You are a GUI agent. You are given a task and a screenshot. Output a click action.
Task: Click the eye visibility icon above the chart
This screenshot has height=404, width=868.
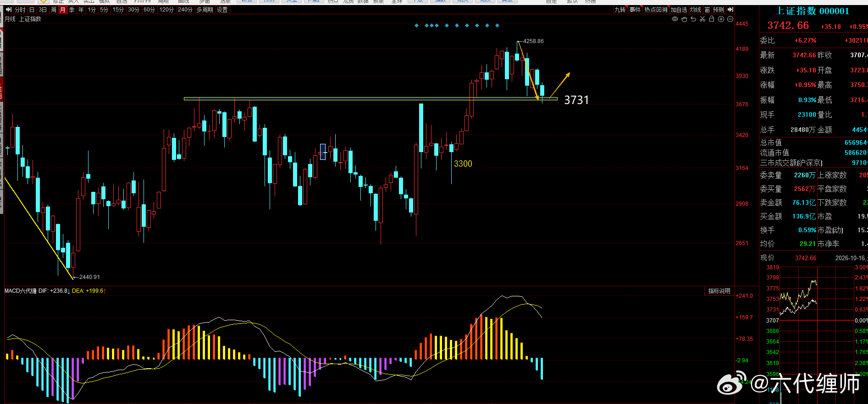click(675, 19)
